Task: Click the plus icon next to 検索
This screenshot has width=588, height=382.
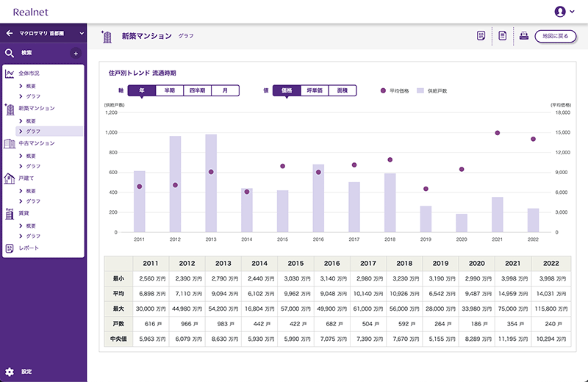Action: (x=76, y=54)
